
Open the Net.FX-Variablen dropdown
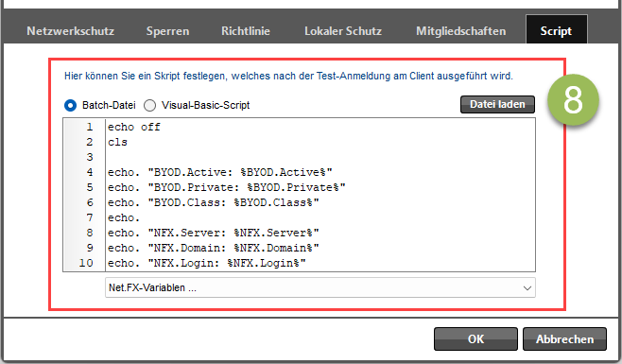(320, 287)
